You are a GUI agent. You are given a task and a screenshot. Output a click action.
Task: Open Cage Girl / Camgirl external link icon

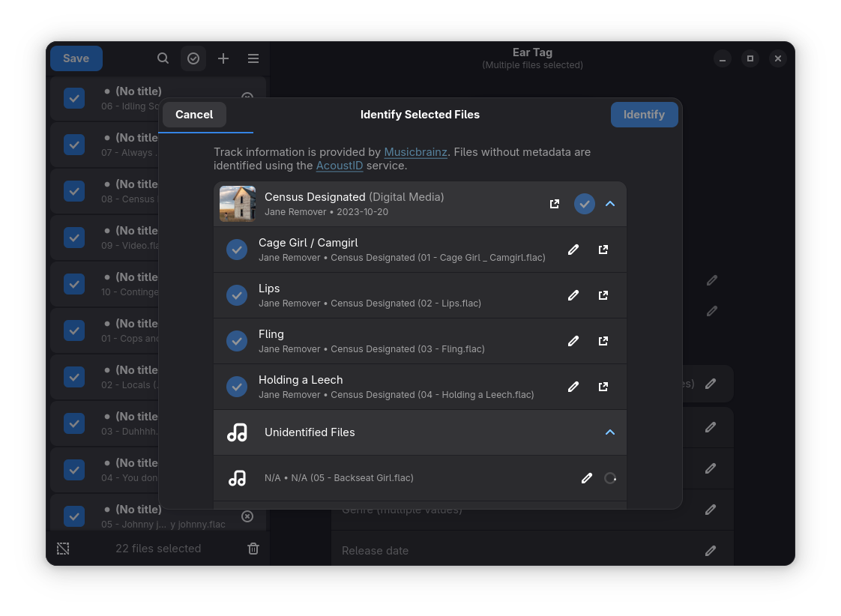(603, 250)
